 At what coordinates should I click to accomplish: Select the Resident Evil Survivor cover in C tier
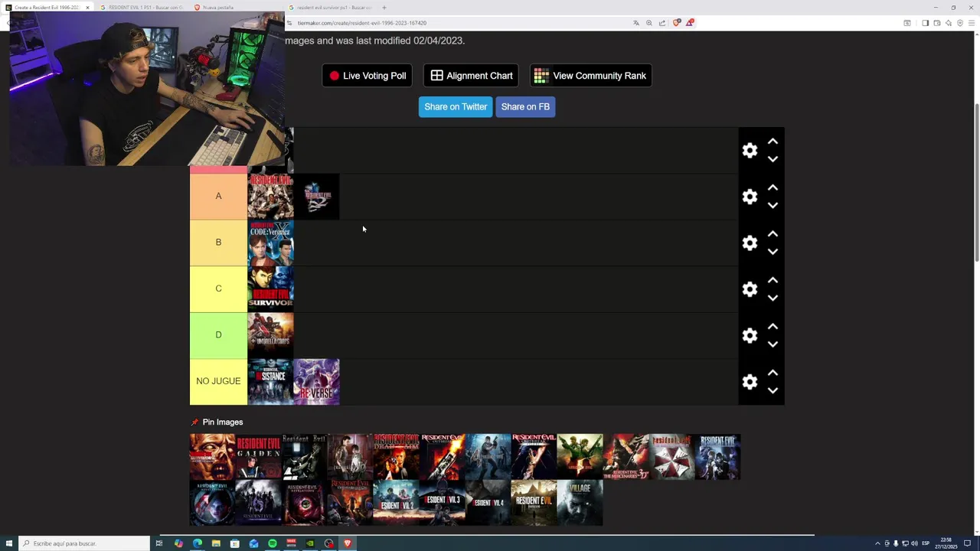point(270,289)
